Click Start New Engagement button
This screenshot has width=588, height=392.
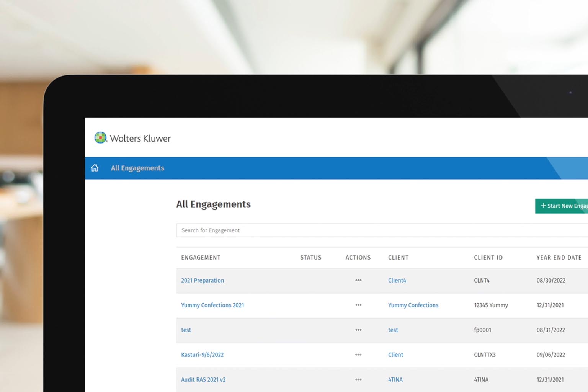562,206
